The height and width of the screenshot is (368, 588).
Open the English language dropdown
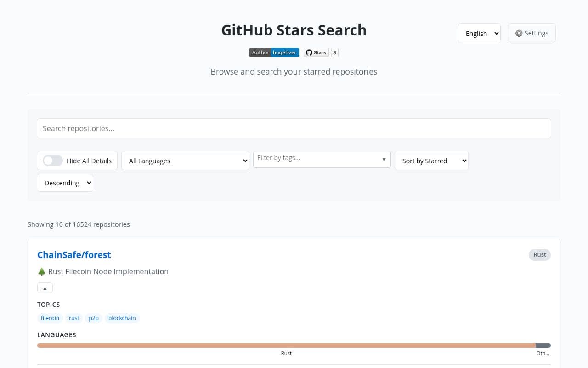pos(479,33)
